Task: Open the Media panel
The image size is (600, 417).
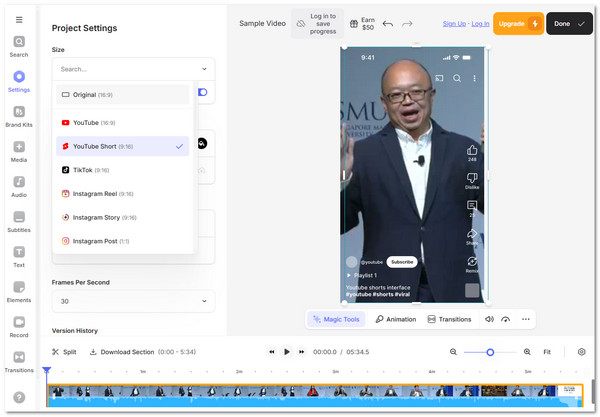Action: click(19, 151)
